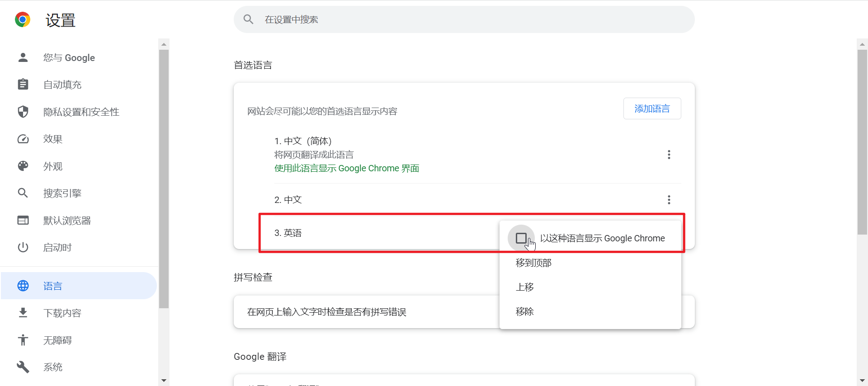Open 自动填充 settings section
Image resolution: width=868 pixels, height=386 pixels.
tap(79, 85)
